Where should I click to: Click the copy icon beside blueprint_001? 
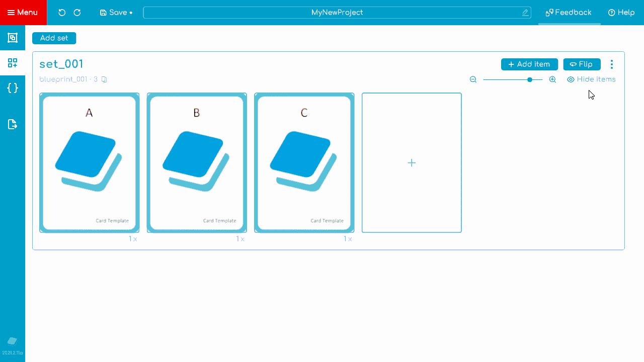pyautogui.click(x=104, y=79)
